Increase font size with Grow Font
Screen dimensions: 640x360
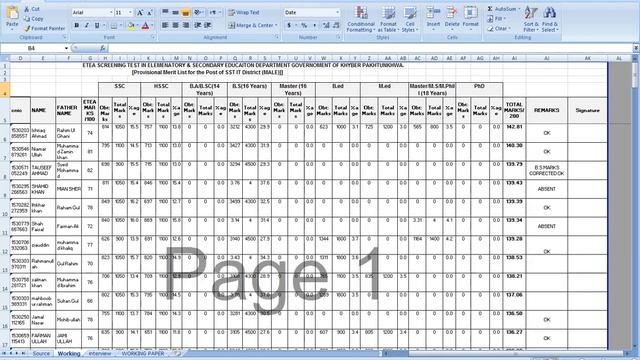[x=140, y=13]
